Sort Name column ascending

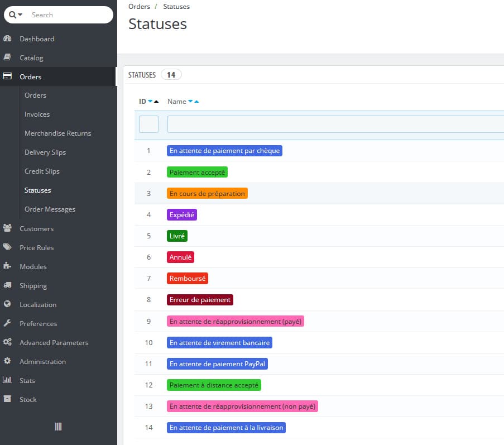[x=196, y=102]
